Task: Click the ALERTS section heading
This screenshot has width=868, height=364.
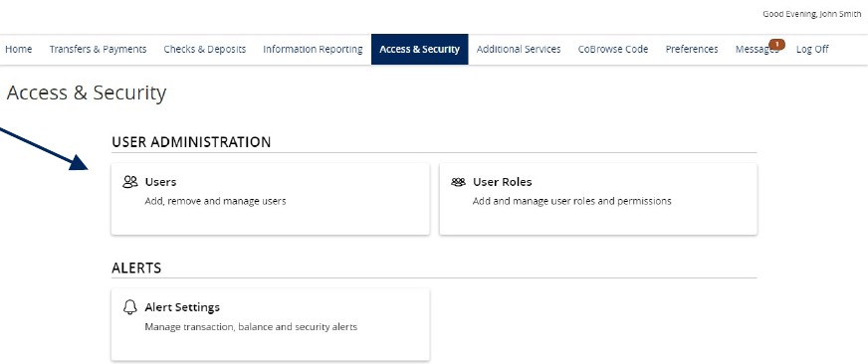Action: point(136,269)
